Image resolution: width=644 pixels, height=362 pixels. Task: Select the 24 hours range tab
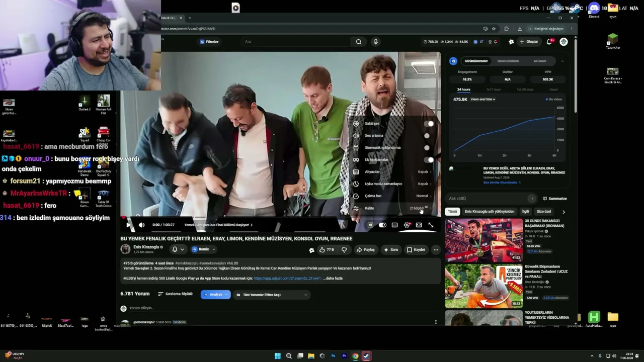click(464, 89)
